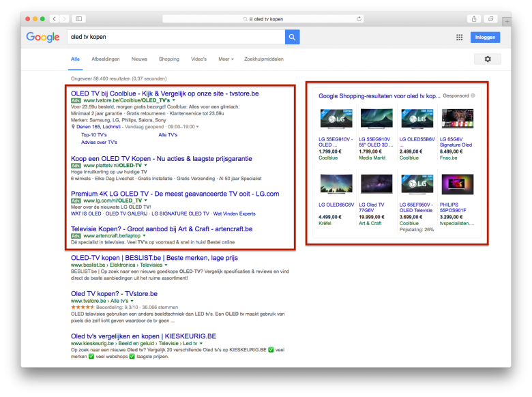The width and height of the screenshot is (532, 397).
Task: Open LG 65EF950V OLED Televisie thumbnail
Action: [417, 183]
